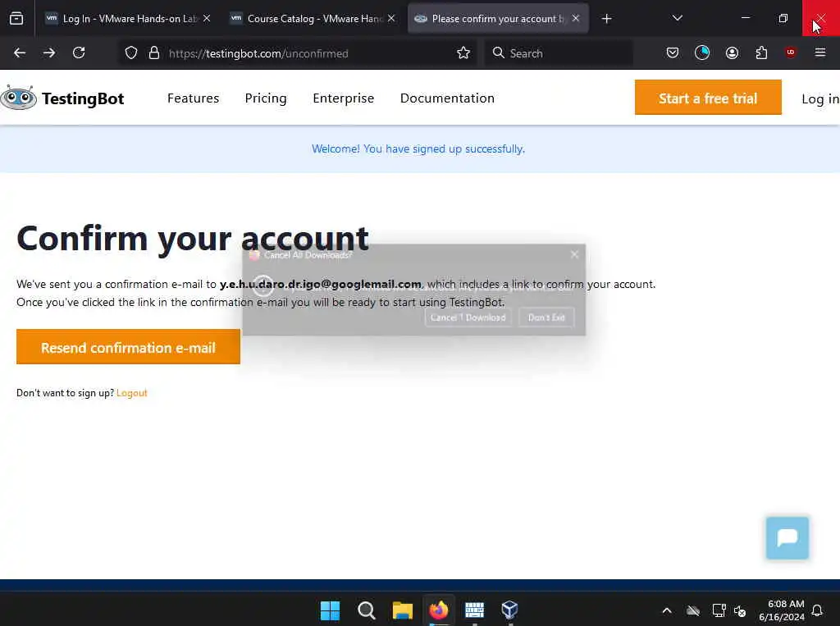Click Don't Exit button in dialog
840x626 pixels.
coord(546,318)
